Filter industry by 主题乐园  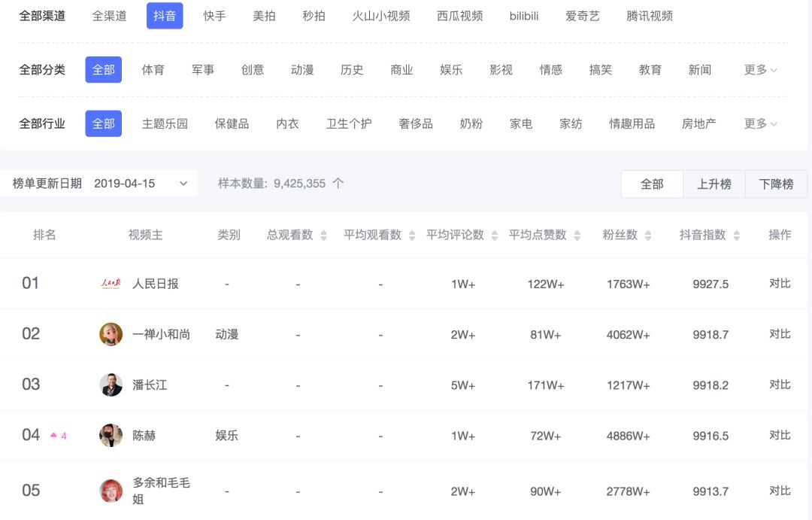[165, 124]
